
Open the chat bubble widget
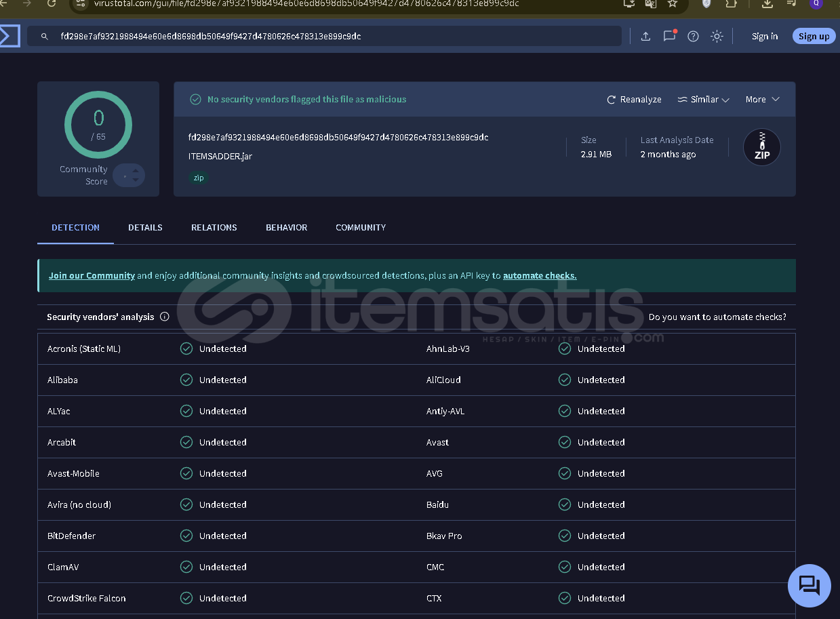click(809, 585)
